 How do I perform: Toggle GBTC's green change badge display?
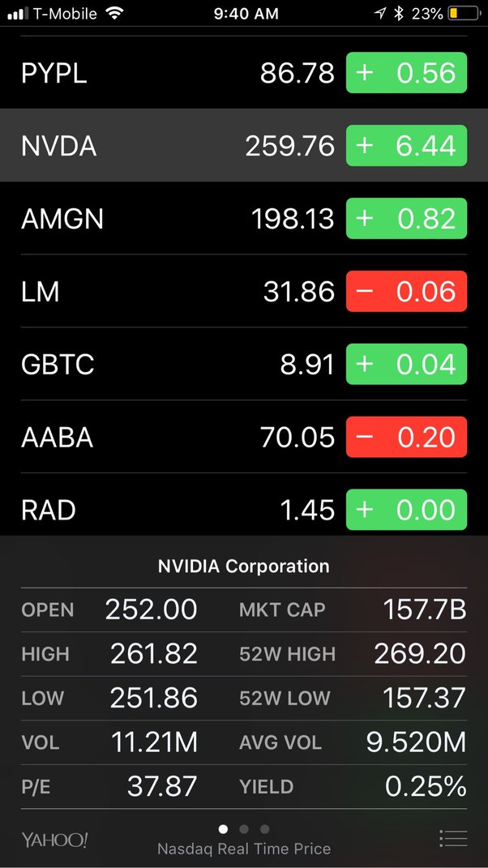pyautogui.click(x=406, y=364)
